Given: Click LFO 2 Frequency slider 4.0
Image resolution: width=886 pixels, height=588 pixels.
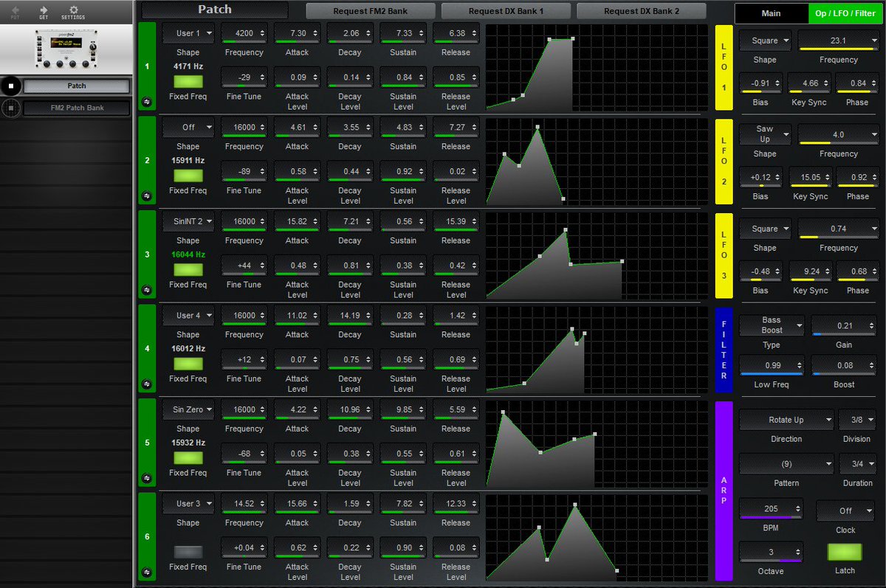Looking at the screenshot, I should [x=838, y=135].
